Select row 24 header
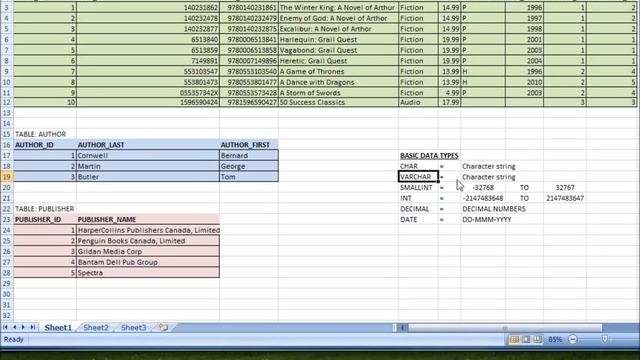The width and height of the screenshot is (640, 360). [7, 230]
